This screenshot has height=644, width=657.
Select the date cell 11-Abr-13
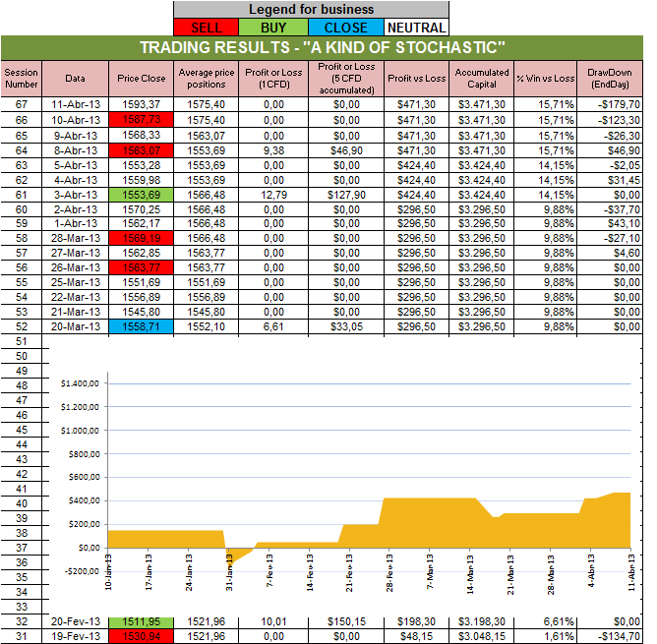click(76, 104)
